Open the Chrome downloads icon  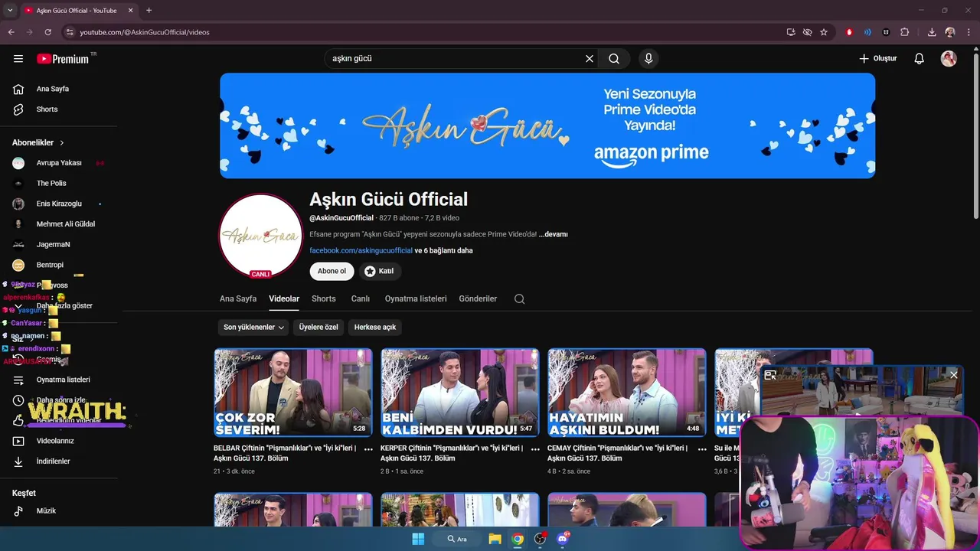coord(932,32)
